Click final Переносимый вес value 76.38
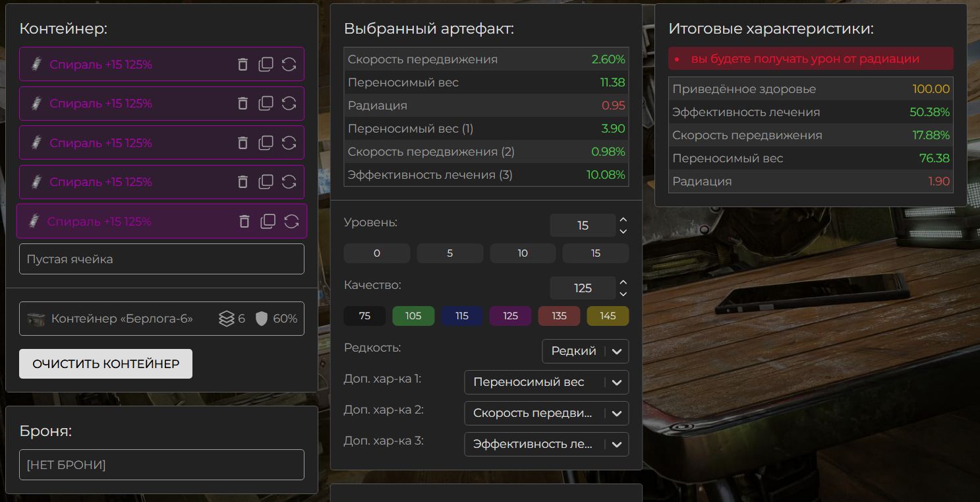This screenshot has width=980, height=502. point(935,158)
